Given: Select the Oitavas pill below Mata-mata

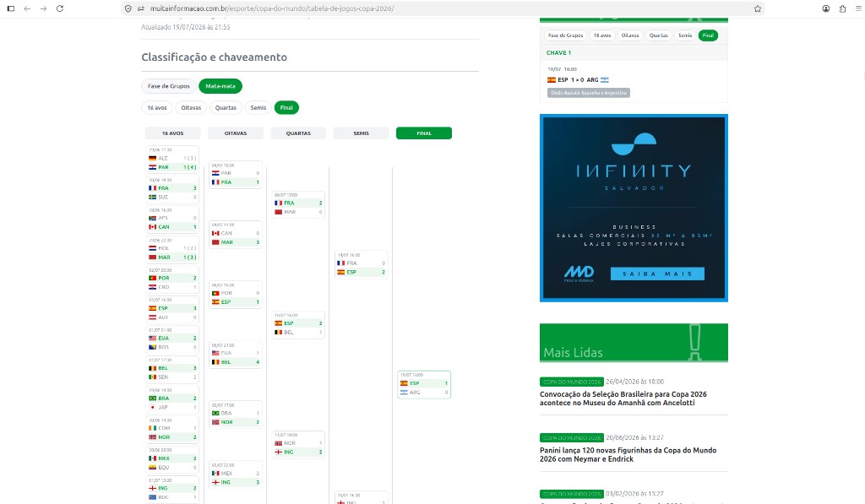Looking at the screenshot, I should [191, 107].
